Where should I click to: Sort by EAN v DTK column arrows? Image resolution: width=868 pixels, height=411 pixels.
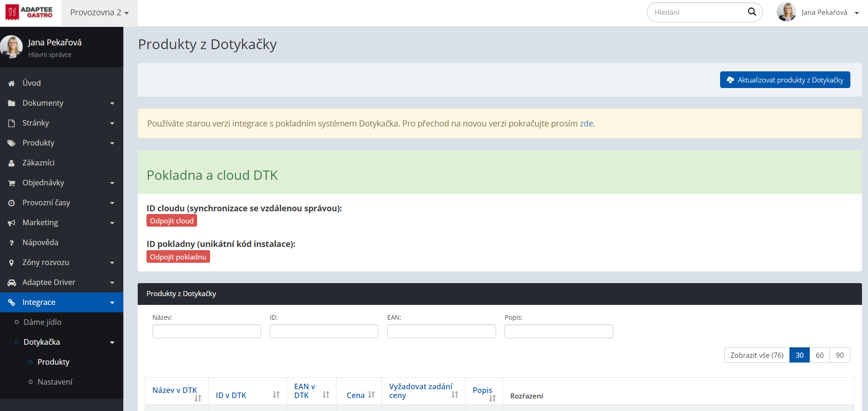326,395
